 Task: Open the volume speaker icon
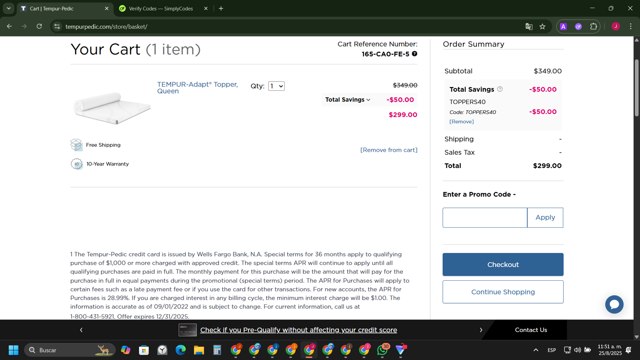(577, 350)
